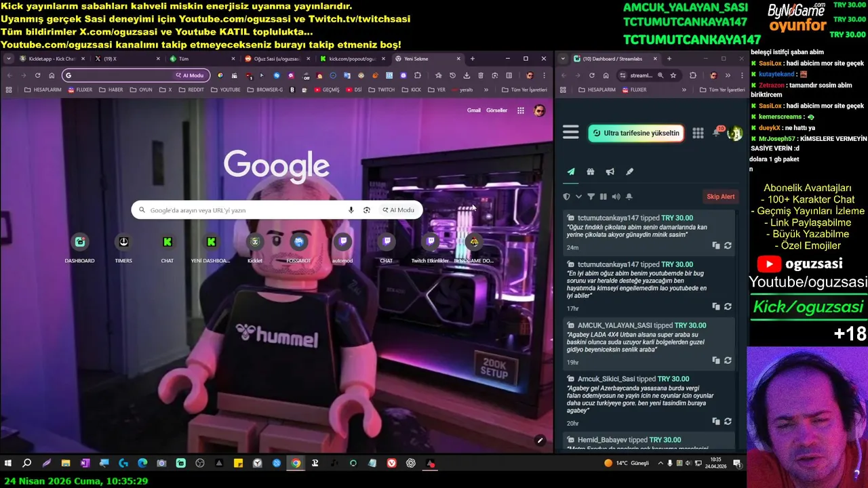Replay the 17hr tcumutcankaya147 tip alert
This screenshot has height=488, width=868.
coord(728,306)
